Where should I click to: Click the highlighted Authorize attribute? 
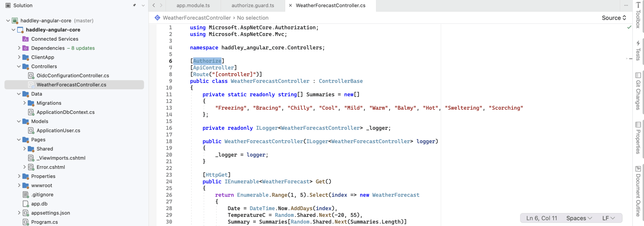(207, 61)
